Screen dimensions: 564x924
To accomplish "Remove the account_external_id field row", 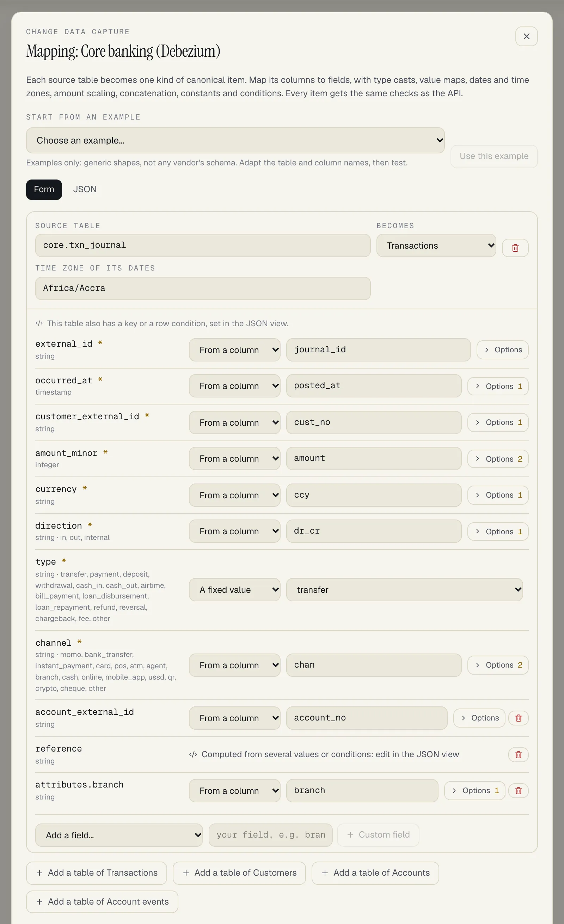I will [x=518, y=718].
